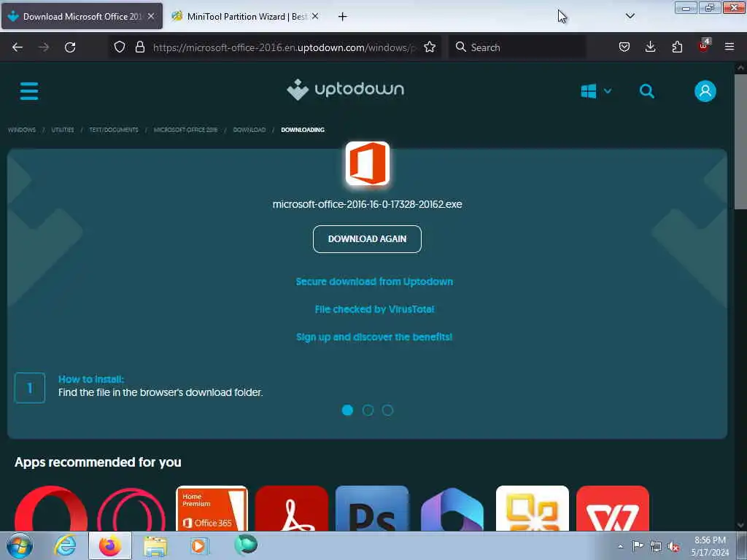Go to UTILITIES breadcrumb
The height and width of the screenshot is (560, 747).
pyautogui.click(x=63, y=130)
